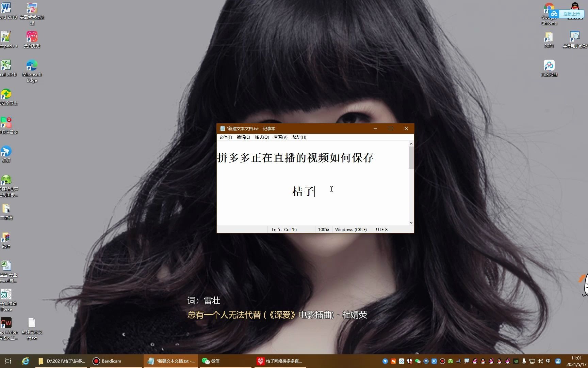Switch to D:\2021\桔子 Explorer taskbar window
The image size is (588, 368).
62,361
